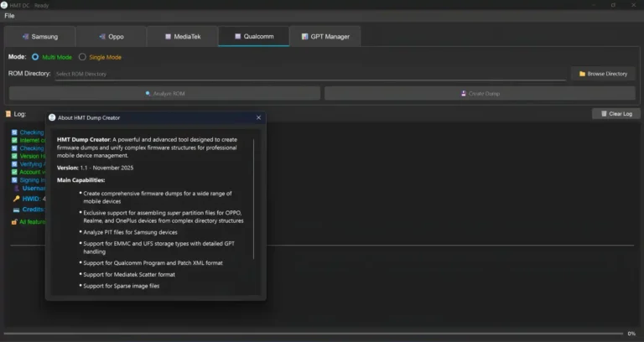Click the About dialog title bar icon
This screenshot has width=644, height=342.
tap(52, 118)
